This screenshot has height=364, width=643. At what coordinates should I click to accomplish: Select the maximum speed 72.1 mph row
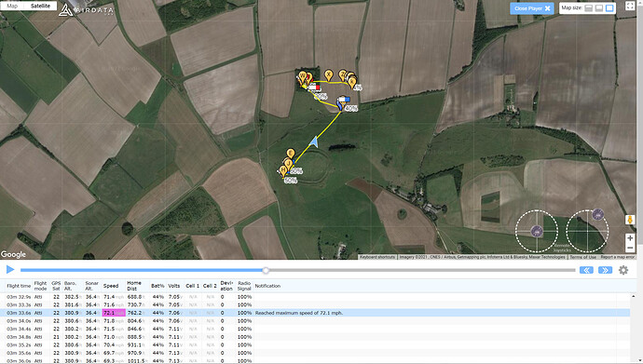pyautogui.click(x=318, y=313)
